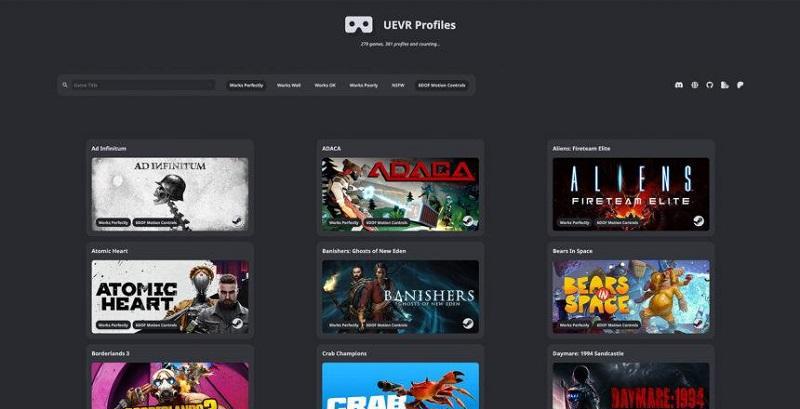800x409 pixels.
Task: Click 6DOF Motion Controls badge on Banishers card
Action: click(x=387, y=325)
